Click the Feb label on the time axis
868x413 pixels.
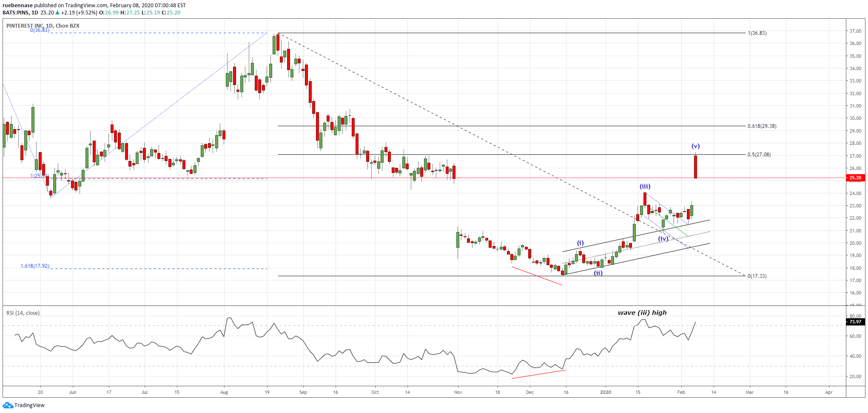(x=681, y=392)
